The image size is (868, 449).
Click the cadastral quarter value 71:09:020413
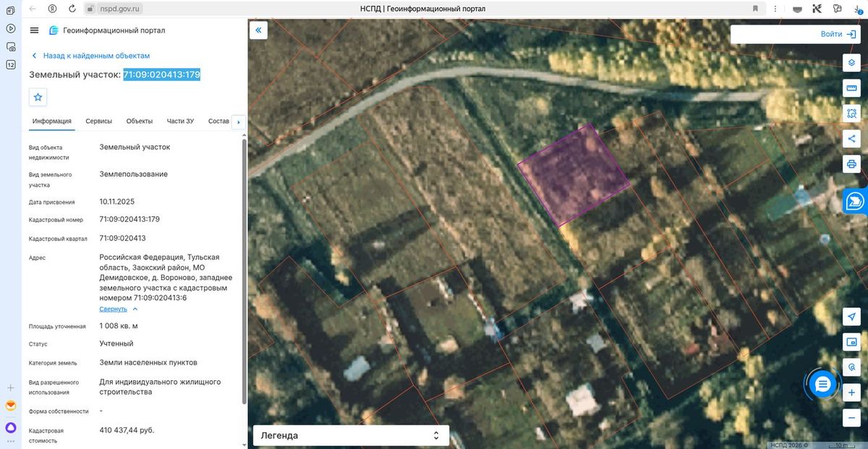(x=123, y=238)
